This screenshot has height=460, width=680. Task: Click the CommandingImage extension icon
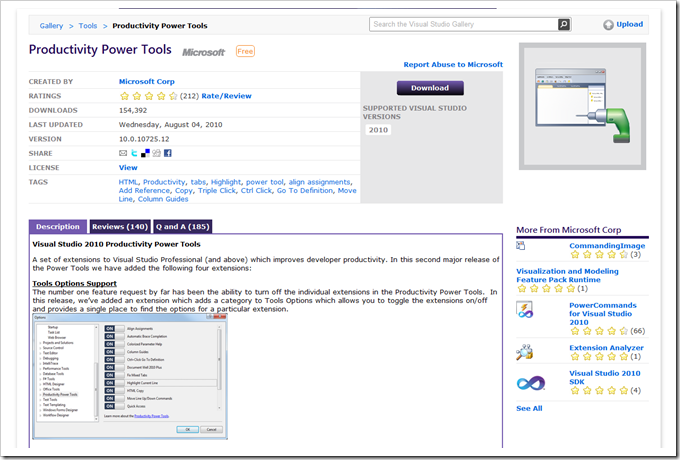point(520,246)
